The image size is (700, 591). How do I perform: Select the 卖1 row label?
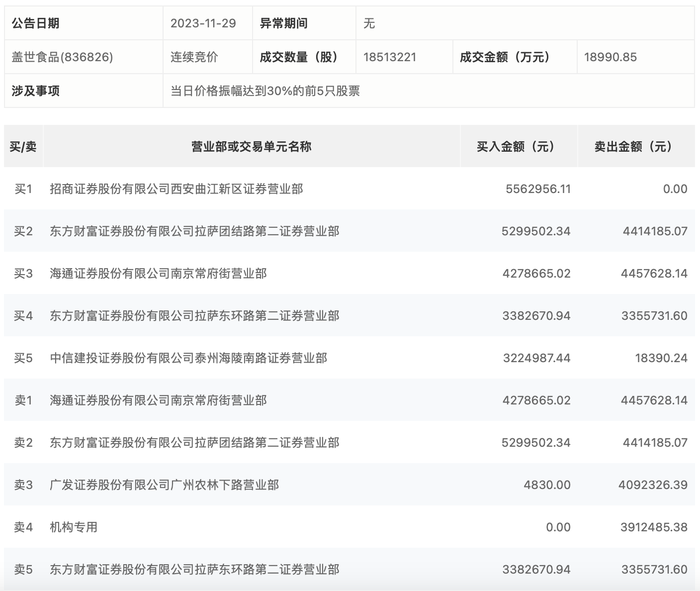pos(23,400)
